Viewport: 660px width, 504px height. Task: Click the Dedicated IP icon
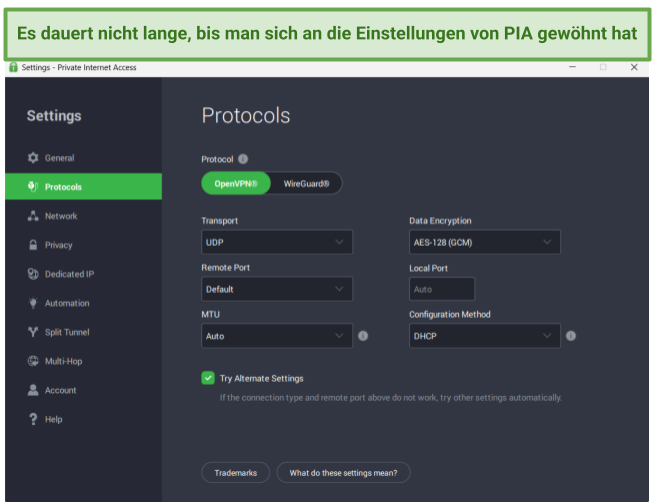(33, 274)
